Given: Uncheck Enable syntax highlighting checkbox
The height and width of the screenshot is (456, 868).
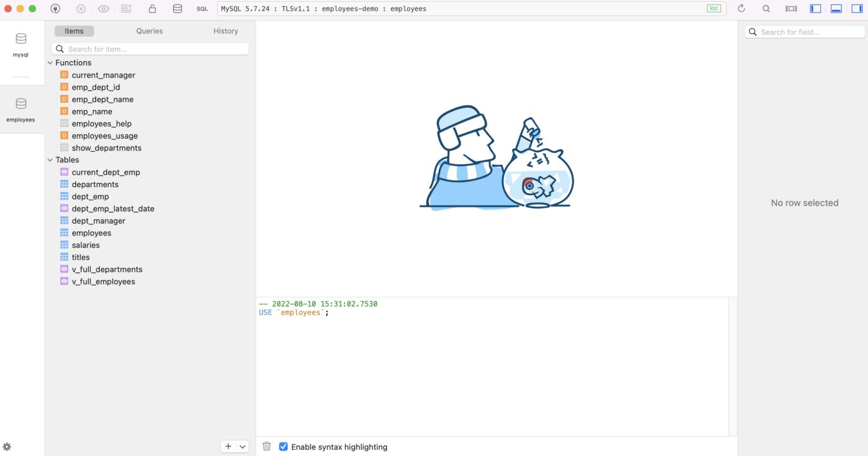Looking at the screenshot, I should (283, 446).
